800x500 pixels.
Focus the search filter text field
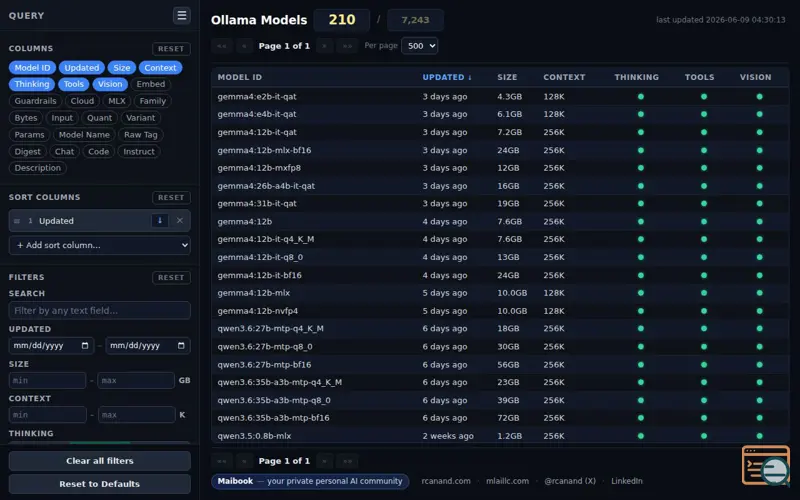point(99,310)
